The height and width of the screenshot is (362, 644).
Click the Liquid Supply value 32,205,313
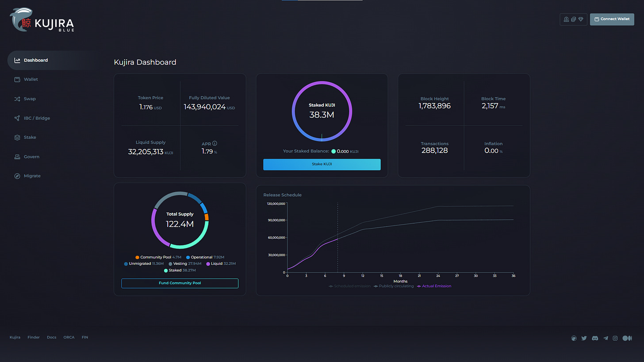pyautogui.click(x=146, y=152)
